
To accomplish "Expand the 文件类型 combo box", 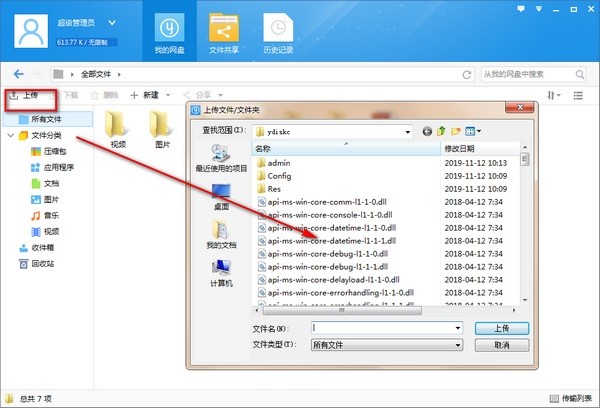I will (456, 344).
